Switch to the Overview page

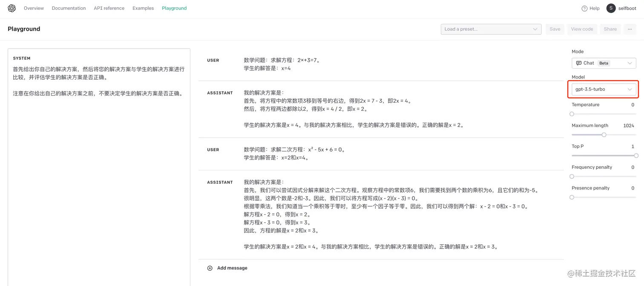pyautogui.click(x=34, y=8)
